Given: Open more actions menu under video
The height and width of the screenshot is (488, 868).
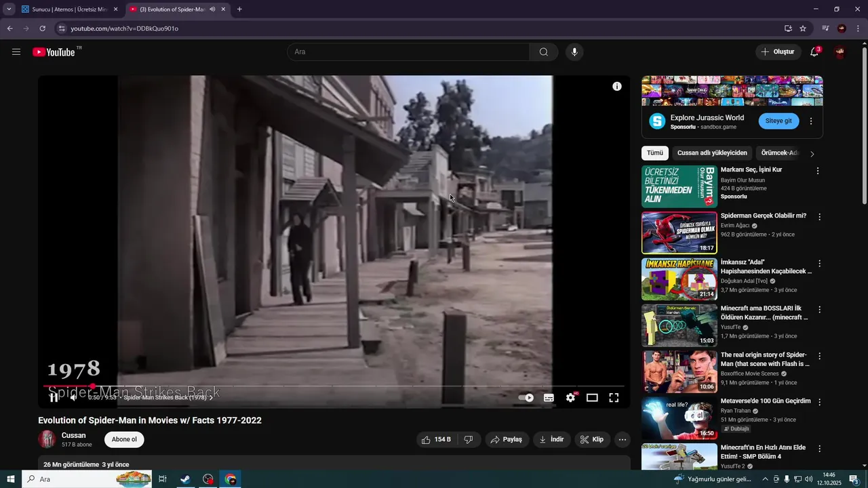Looking at the screenshot, I should [x=623, y=440].
